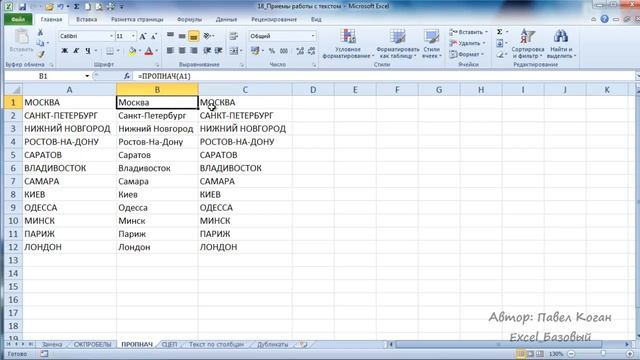Switch to the Разметка страницы tab

click(137, 20)
